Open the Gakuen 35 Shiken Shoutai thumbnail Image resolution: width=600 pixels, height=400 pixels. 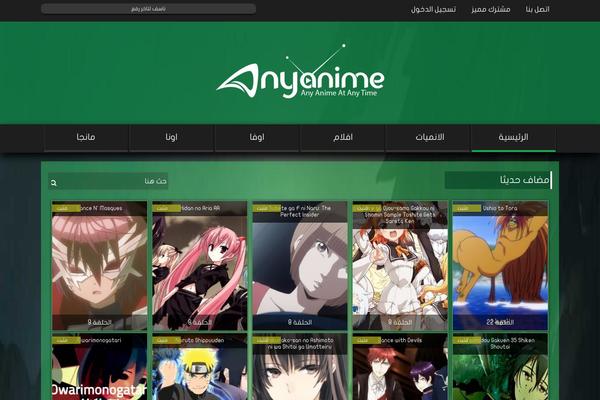tap(500, 367)
